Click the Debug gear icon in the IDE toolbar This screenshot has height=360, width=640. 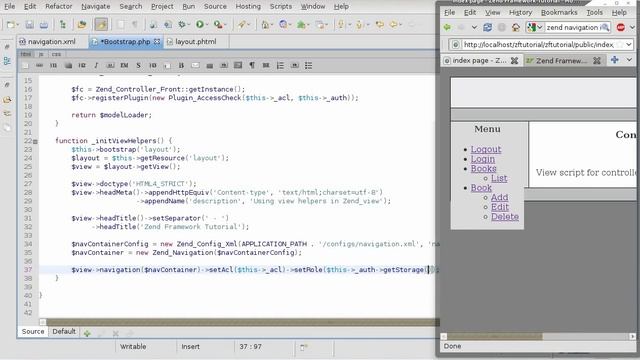point(182,25)
